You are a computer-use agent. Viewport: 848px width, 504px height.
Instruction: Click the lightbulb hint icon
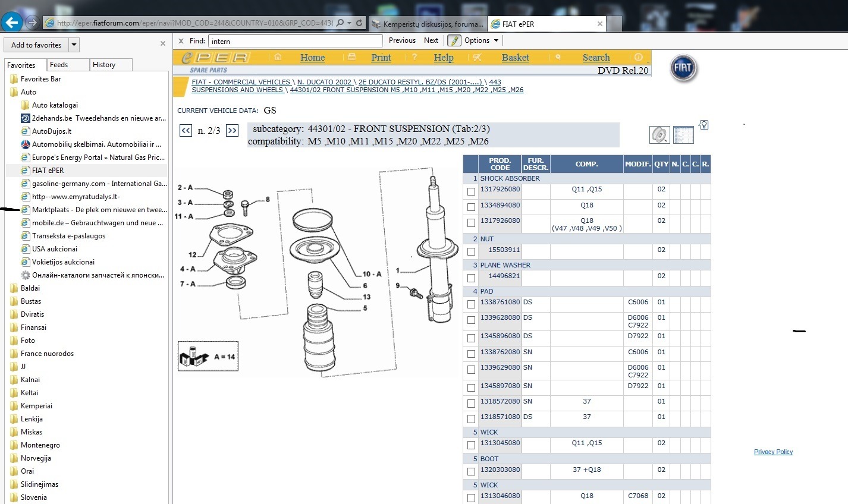click(x=703, y=125)
